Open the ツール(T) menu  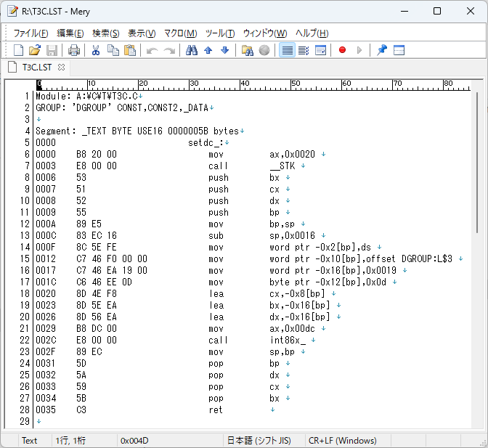(220, 33)
